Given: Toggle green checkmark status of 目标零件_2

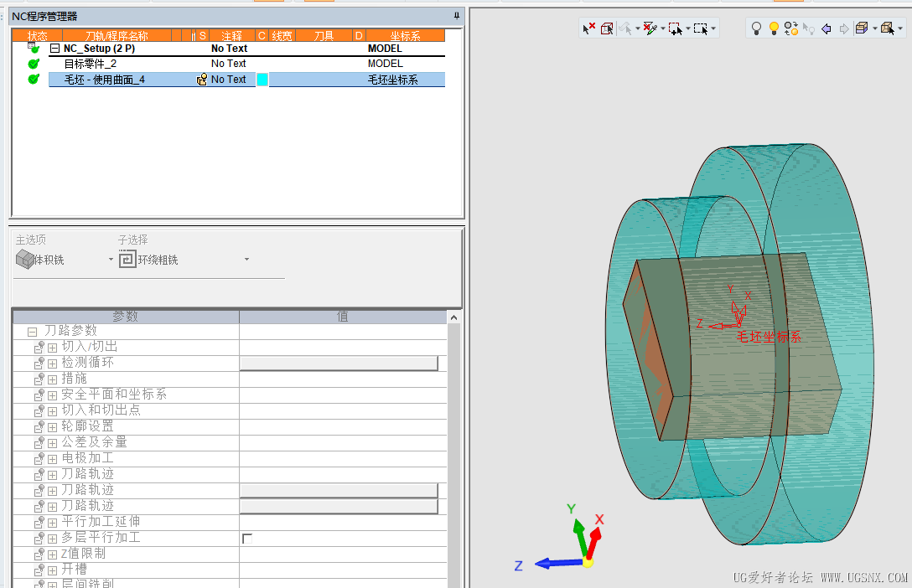Looking at the screenshot, I should (x=34, y=64).
